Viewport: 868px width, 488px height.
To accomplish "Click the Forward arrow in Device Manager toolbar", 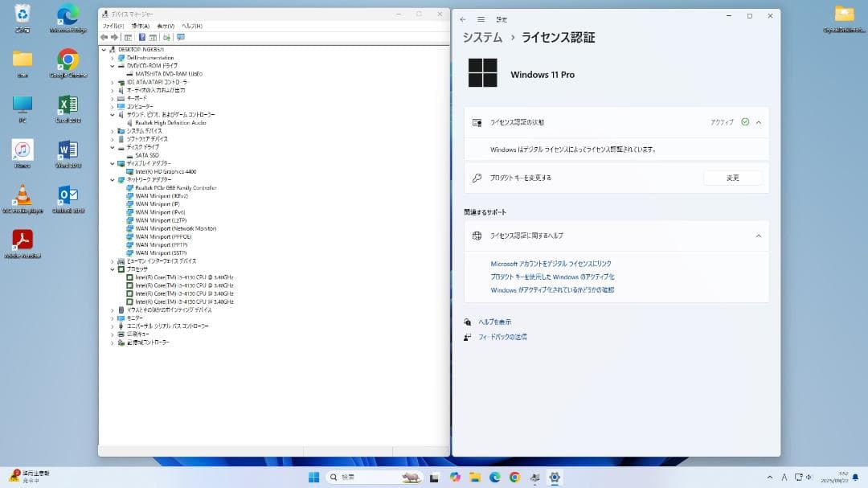I will pyautogui.click(x=116, y=37).
